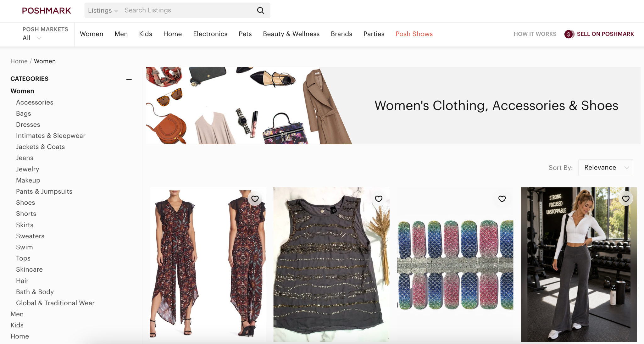Like the floral jumpsuit listing
The height and width of the screenshot is (344, 644).
click(255, 199)
